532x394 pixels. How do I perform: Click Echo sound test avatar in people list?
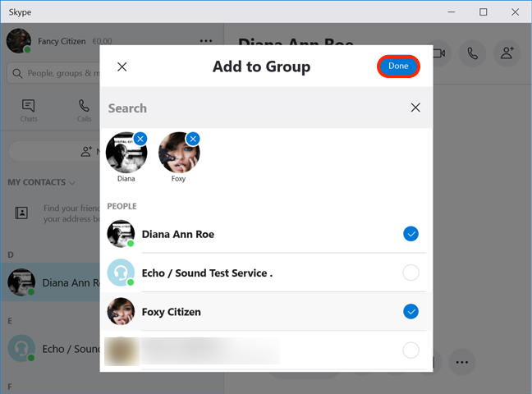click(x=121, y=273)
